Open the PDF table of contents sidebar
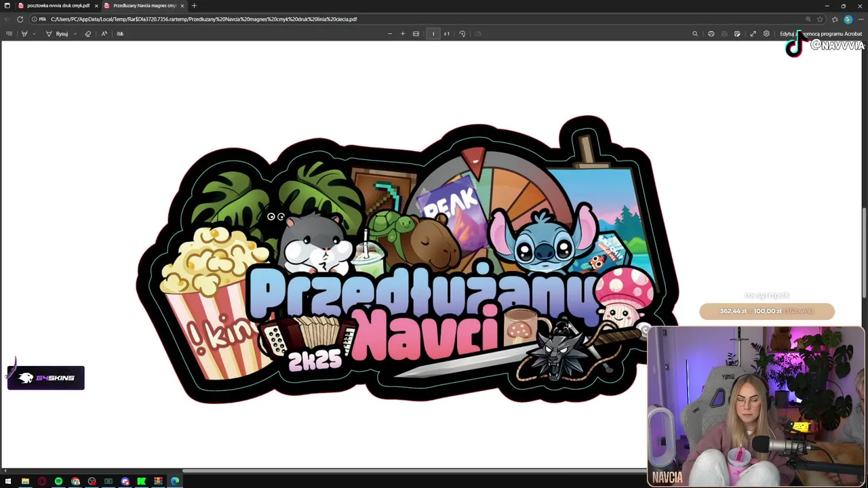Image resolution: width=868 pixels, height=488 pixels. [9, 33]
